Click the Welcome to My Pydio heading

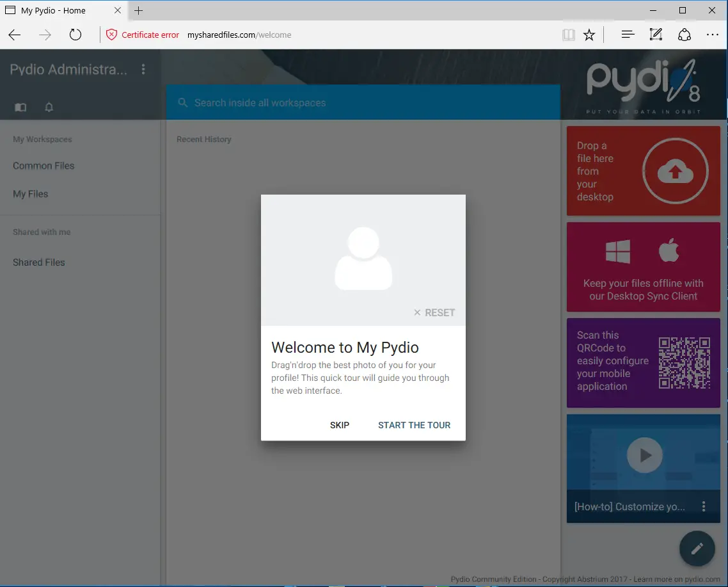click(x=345, y=347)
